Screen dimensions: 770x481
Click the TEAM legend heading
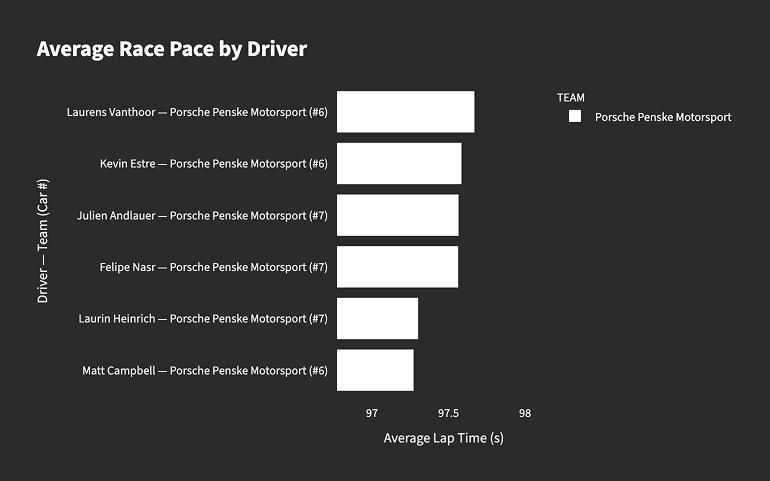click(x=571, y=97)
